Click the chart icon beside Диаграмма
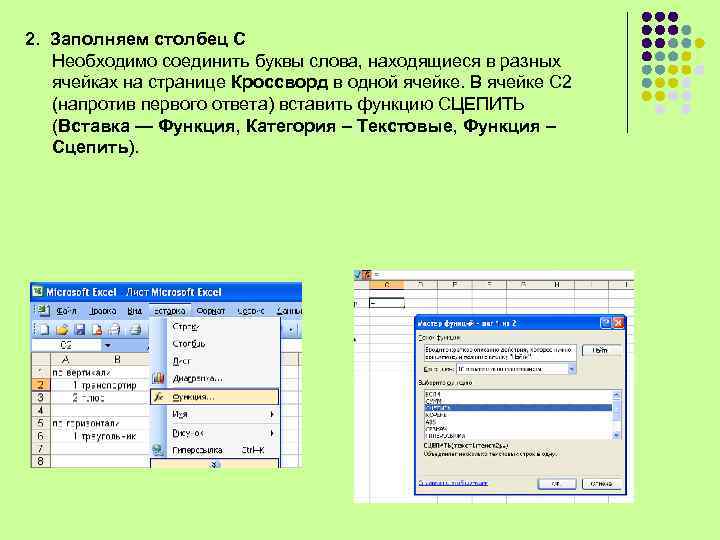The image size is (720, 540). [158, 378]
